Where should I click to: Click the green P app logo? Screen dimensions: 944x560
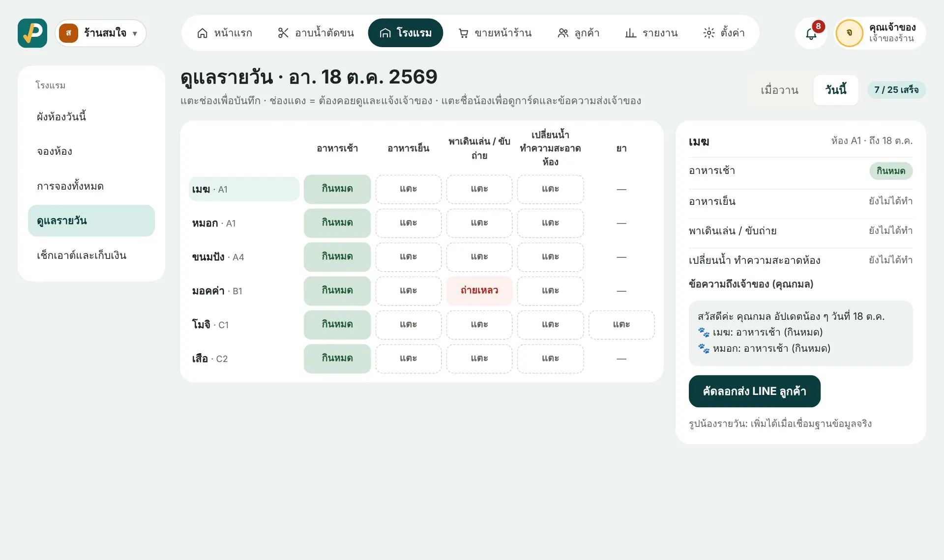32,33
